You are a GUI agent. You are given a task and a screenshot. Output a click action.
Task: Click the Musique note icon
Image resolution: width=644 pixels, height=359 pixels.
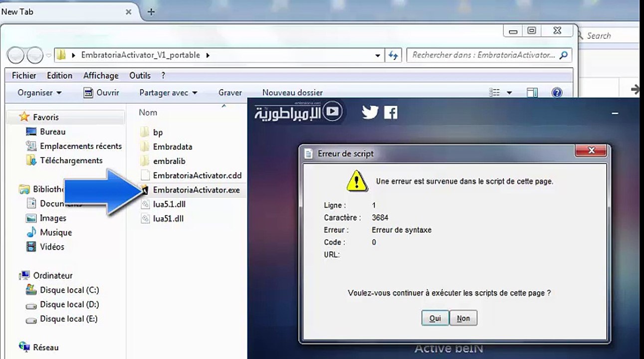coord(31,233)
